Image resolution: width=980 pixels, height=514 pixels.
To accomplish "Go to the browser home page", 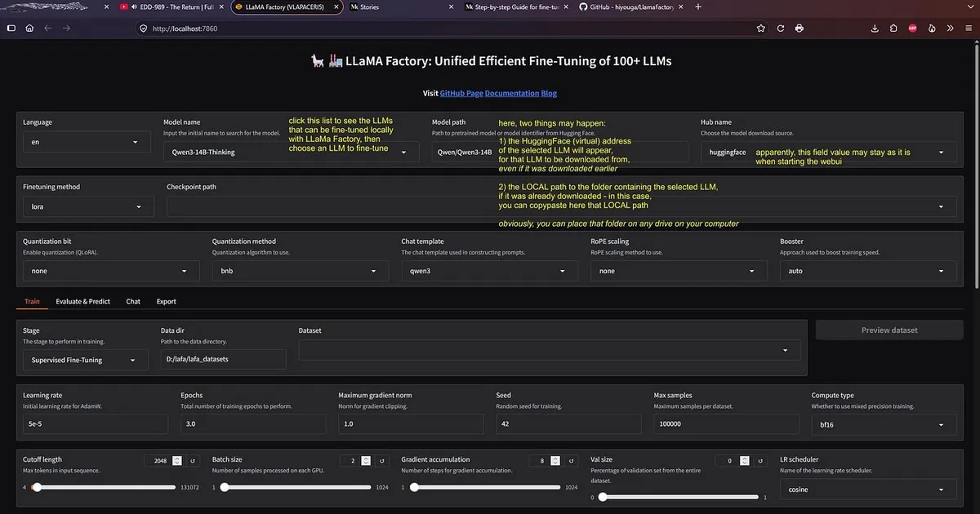I will 29,28.
